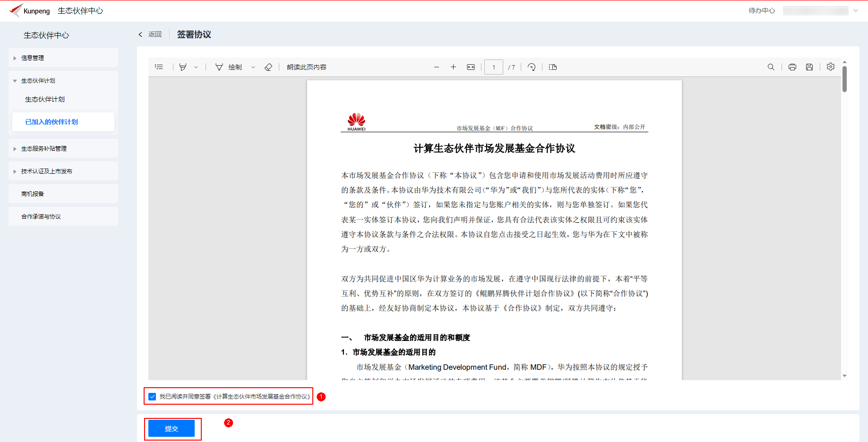Zoom in with the plus icon
868x442 pixels.
pos(453,67)
